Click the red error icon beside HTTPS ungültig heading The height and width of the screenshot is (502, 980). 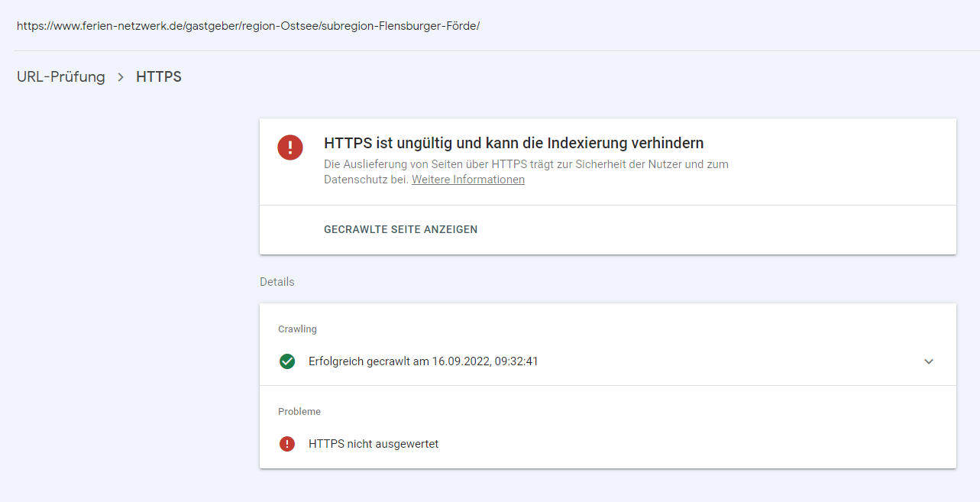point(290,147)
